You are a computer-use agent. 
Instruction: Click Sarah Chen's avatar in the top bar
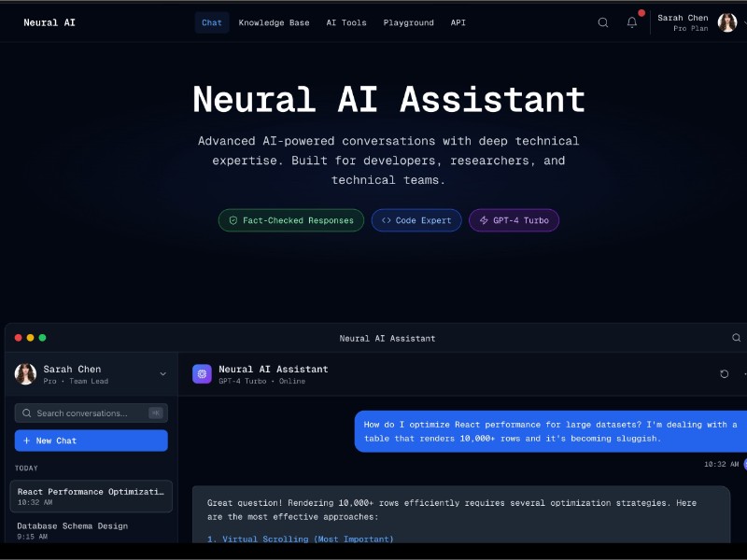tap(726, 21)
